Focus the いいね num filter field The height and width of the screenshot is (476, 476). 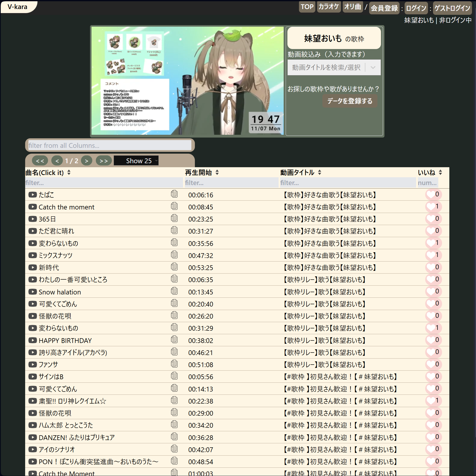[x=428, y=183]
